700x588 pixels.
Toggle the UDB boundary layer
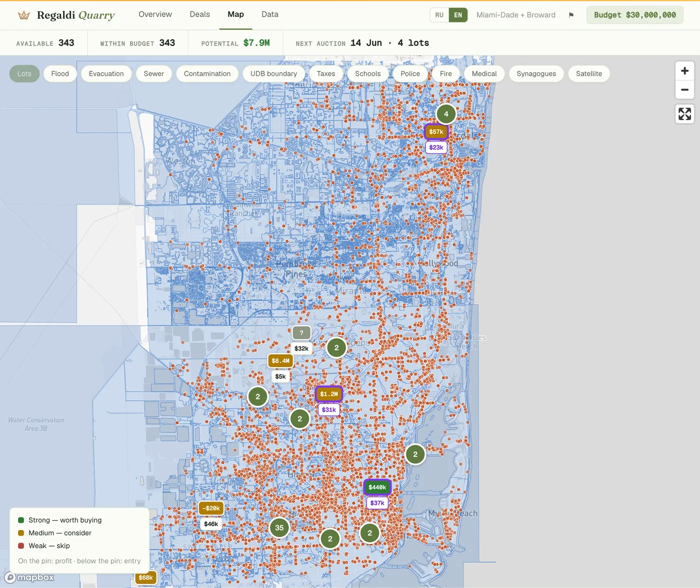pyautogui.click(x=274, y=73)
